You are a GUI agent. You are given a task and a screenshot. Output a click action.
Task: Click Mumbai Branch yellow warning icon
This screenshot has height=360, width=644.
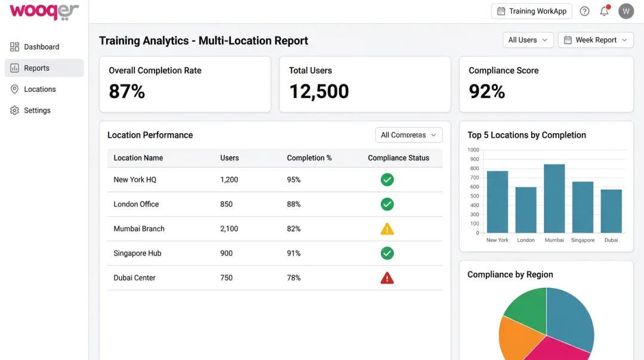pos(387,229)
